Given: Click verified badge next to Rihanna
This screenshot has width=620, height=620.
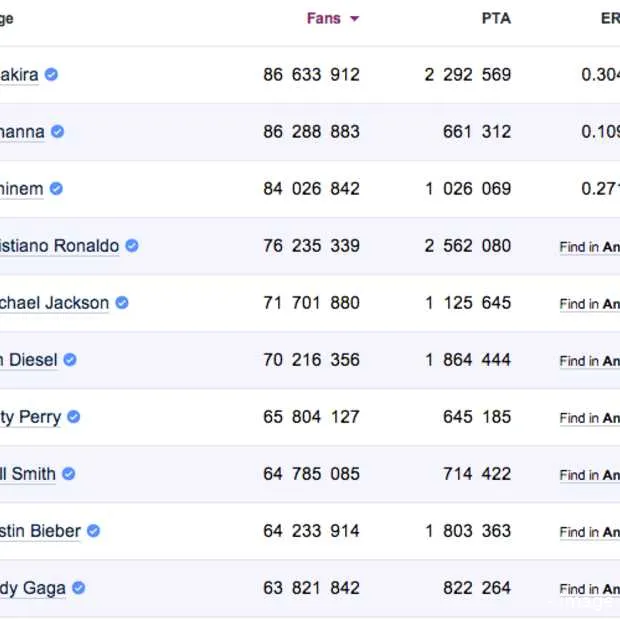Looking at the screenshot, I should [x=57, y=131].
